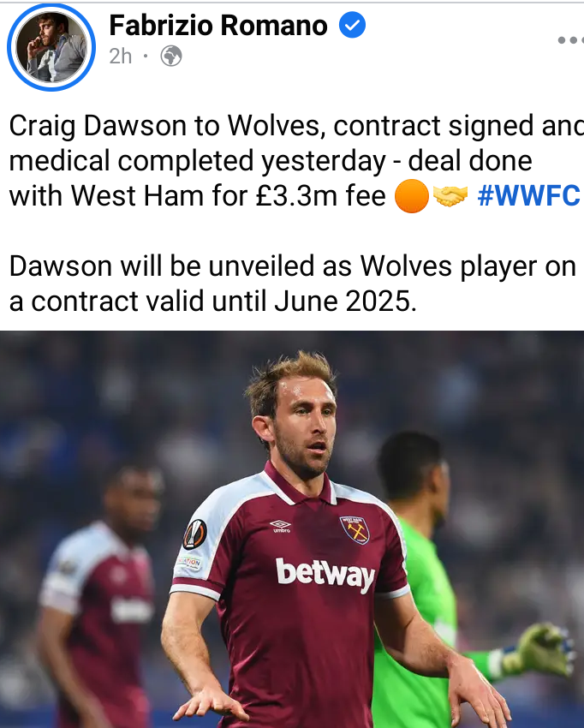This screenshot has height=728, width=584.
Task: Click the globe public audience icon
Action: coord(171,57)
